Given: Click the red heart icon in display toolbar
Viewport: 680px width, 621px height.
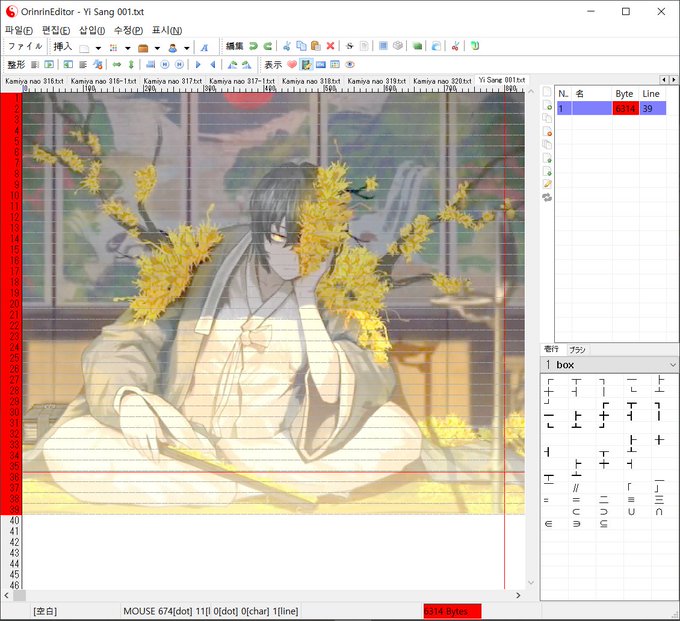Looking at the screenshot, I should pyautogui.click(x=292, y=64).
